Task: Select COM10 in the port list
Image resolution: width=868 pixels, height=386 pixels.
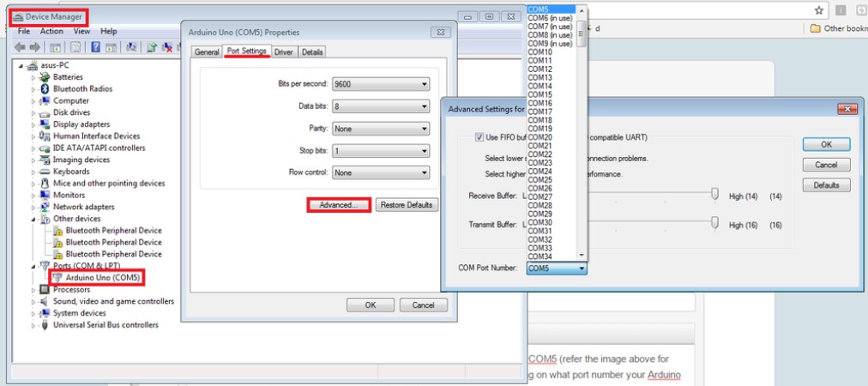Action: click(540, 52)
